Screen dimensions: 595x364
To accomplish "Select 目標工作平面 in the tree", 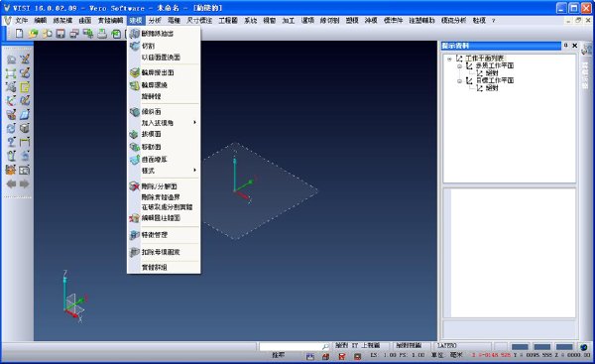I will click(495, 81).
